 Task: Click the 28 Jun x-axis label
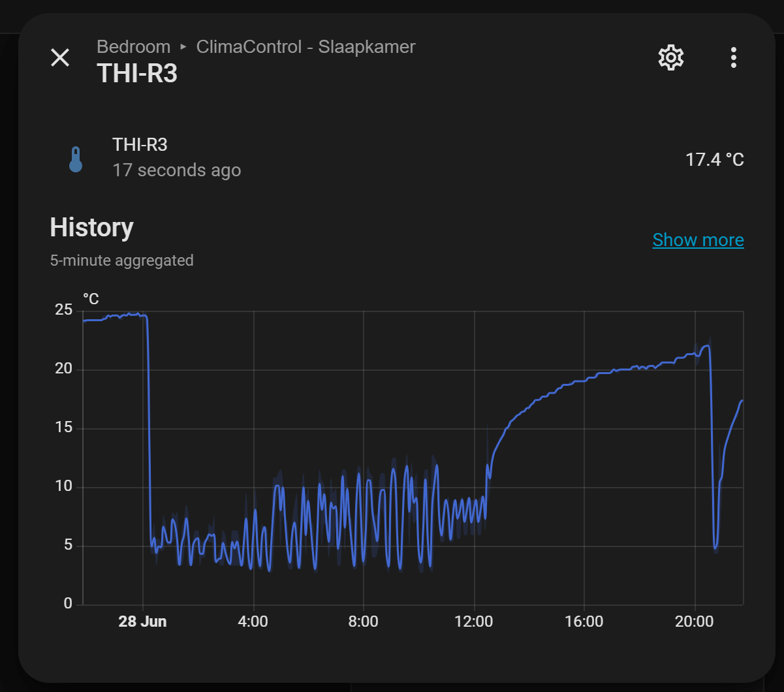tap(142, 621)
